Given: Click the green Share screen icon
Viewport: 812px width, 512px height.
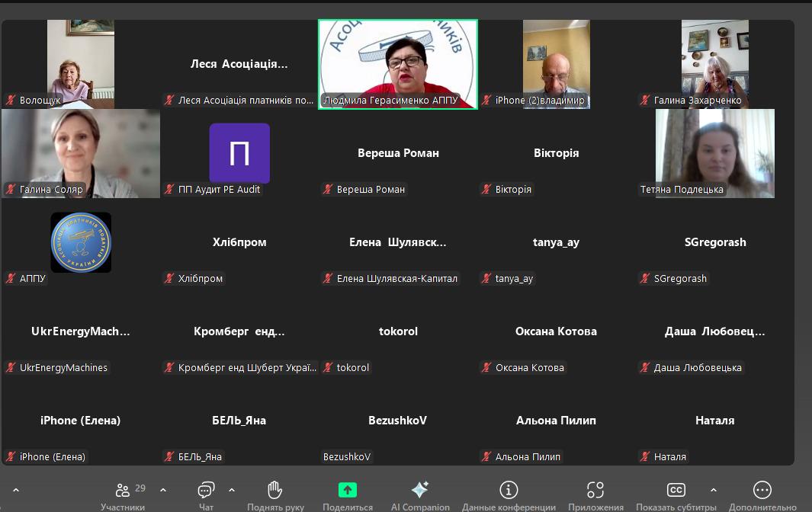Looking at the screenshot, I should [x=348, y=490].
